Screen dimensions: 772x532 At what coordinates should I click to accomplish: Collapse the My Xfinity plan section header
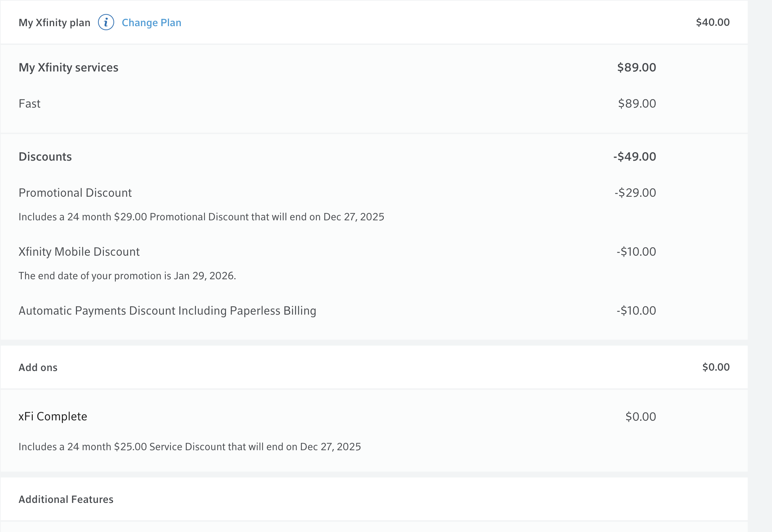coord(54,23)
